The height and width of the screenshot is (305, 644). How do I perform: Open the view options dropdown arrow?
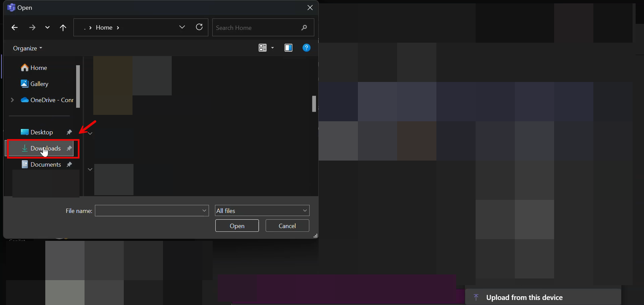(272, 48)
